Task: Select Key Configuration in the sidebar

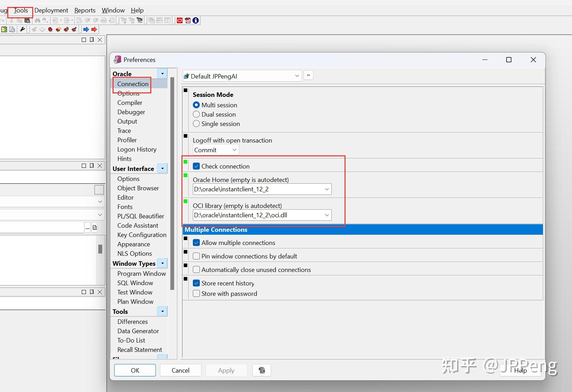Action: coord(142,235)
